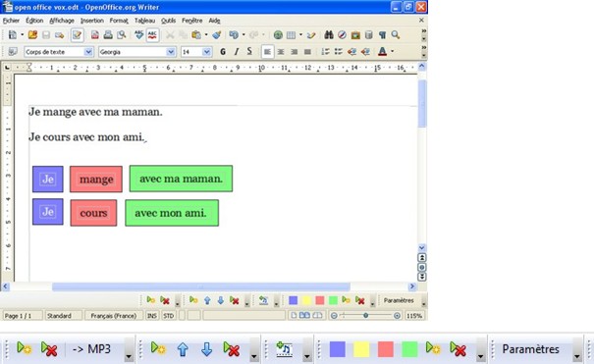Open the font size 14 dropdown
The height and width of the screenshot is (364, 594).
(x=206, y=52)
